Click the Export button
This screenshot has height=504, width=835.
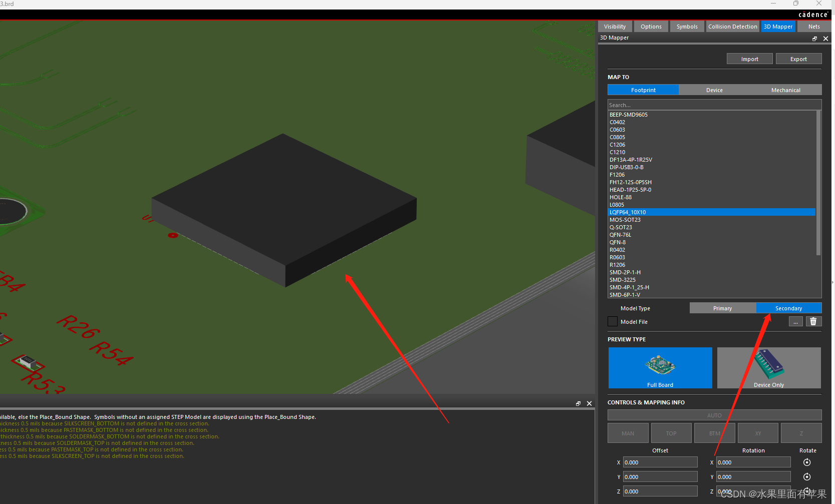click(798, 59)
